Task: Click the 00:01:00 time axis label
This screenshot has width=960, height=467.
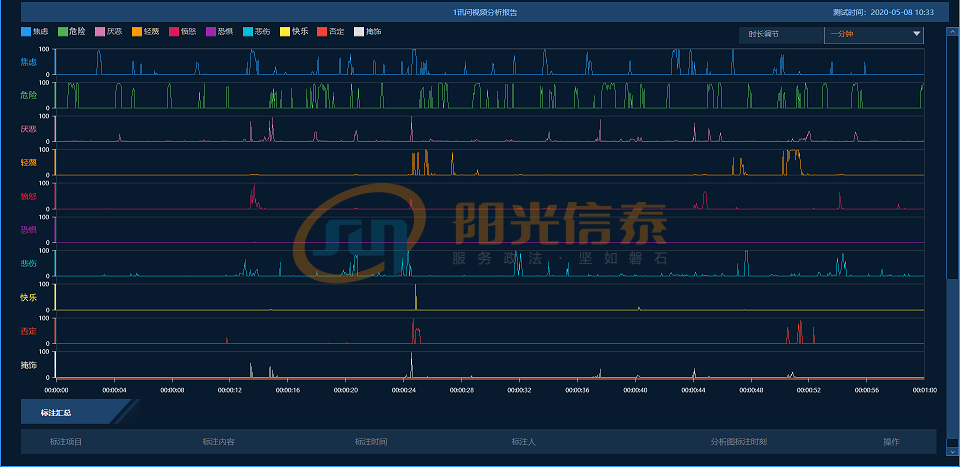Action: point(924,389)
